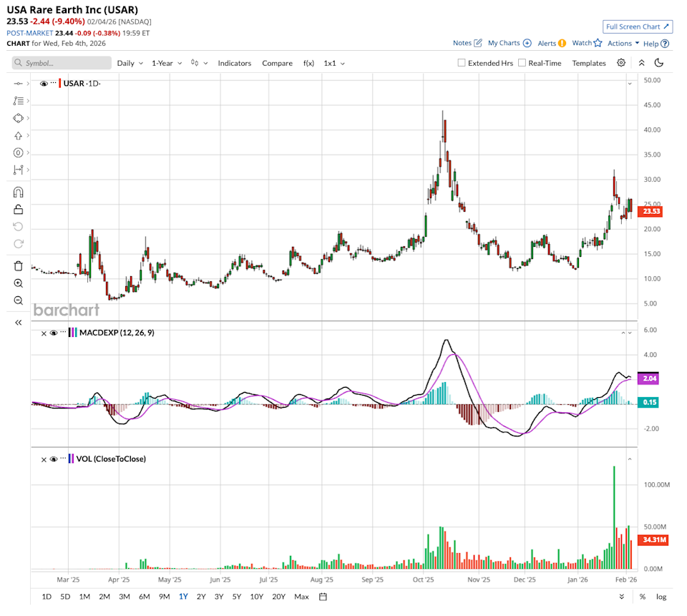Toggle USAR price series visibility eye

click(x=44, y=83)
